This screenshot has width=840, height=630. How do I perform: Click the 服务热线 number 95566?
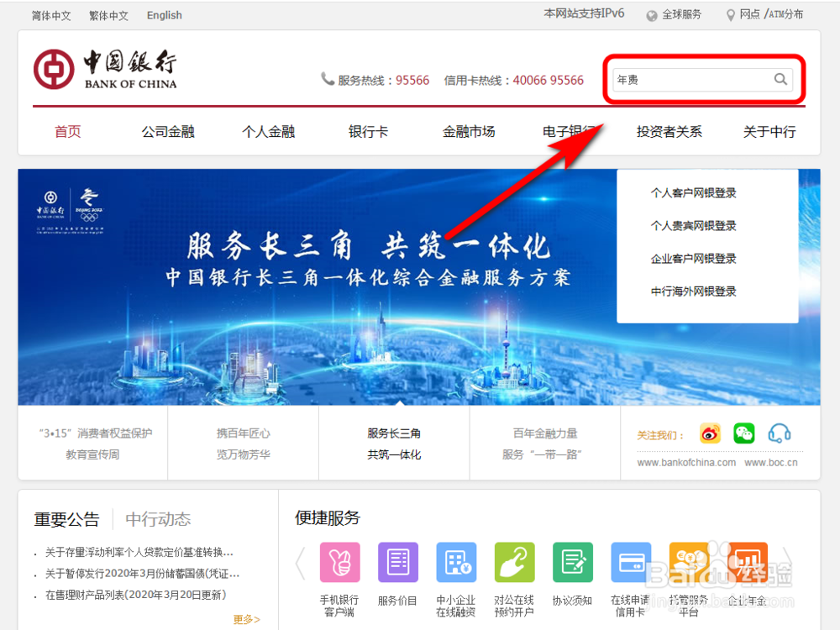(x=412, y=81)
